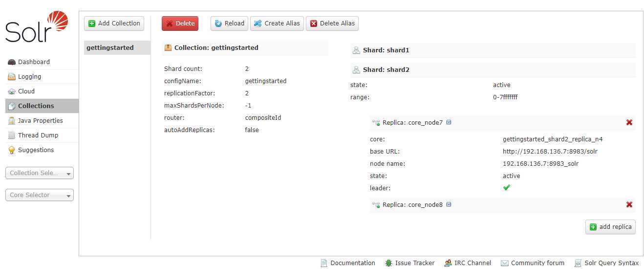Image resolution: width=644 pixels, height=269 pixels.
Task: Delete replica core_node8 with red X
Action: (x=629, y=204)
